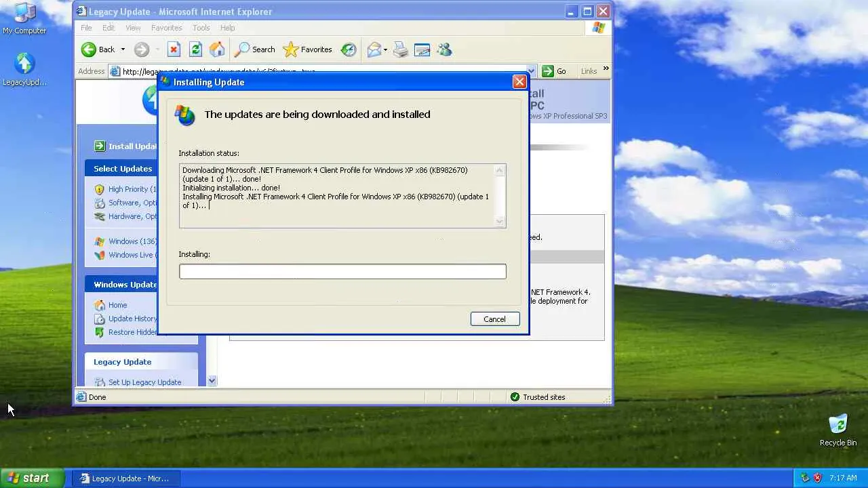
Task: Cancel the update installation
Action: (x=494, y=319)
